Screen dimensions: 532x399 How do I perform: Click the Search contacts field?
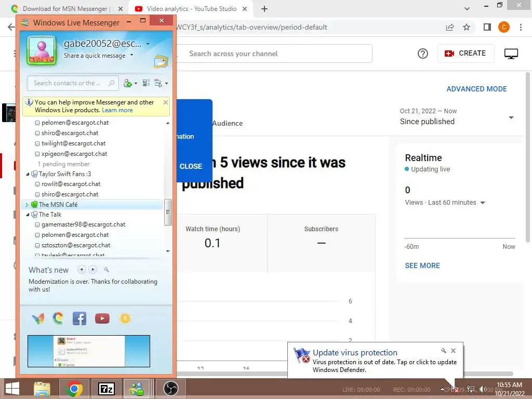coord(73,83)
